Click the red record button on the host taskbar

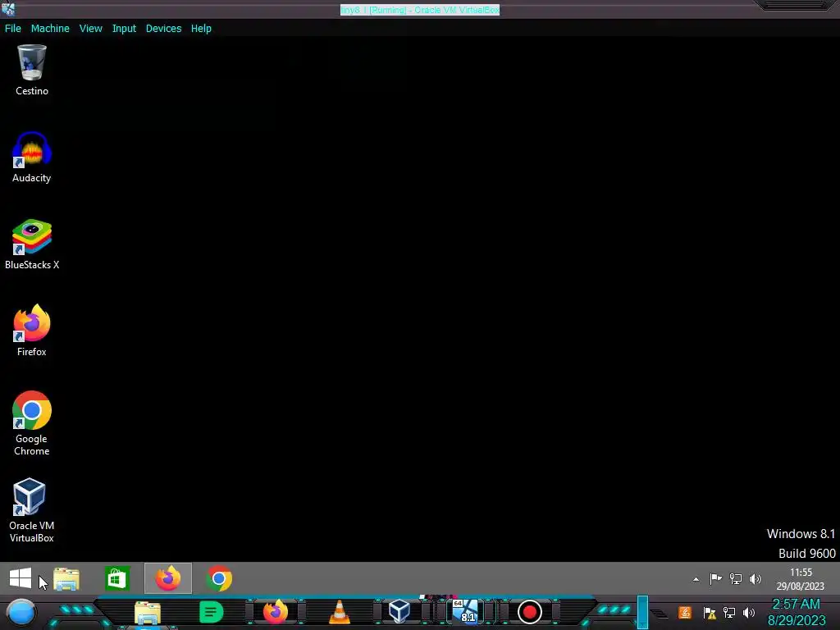[x=529, y=612]
